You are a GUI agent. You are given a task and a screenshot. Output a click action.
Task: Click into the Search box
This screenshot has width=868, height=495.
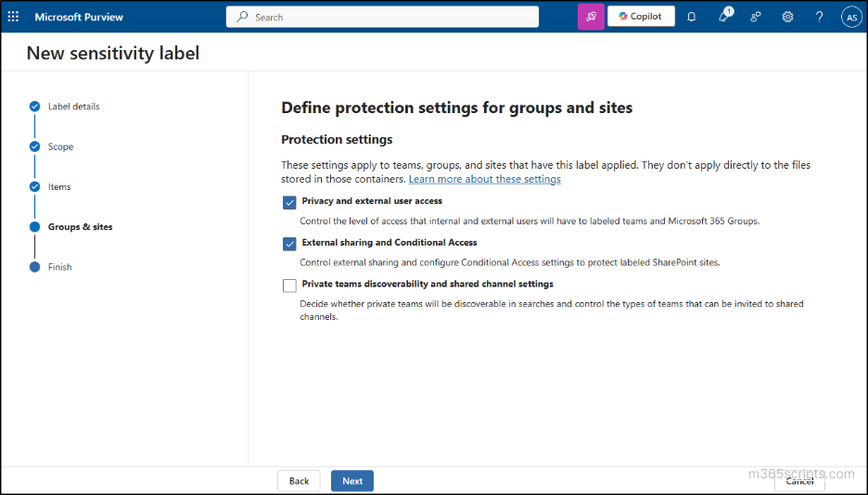click(x=382, y=17)
